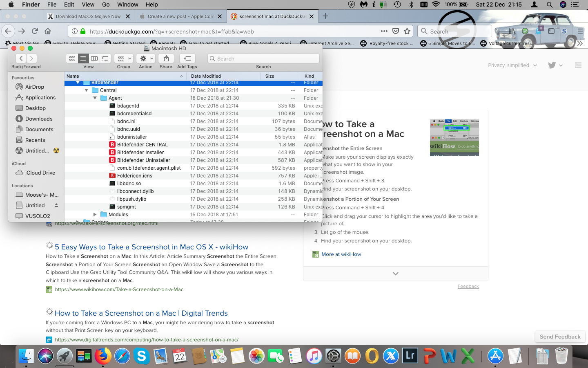Go back in the Finder window
588x368 pixels.
21,58
